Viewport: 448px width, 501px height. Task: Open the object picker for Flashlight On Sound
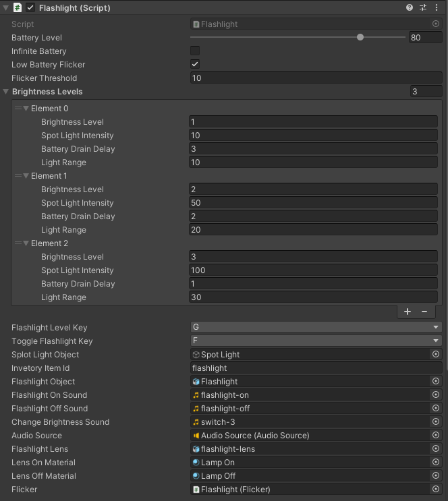click(436, 395)
